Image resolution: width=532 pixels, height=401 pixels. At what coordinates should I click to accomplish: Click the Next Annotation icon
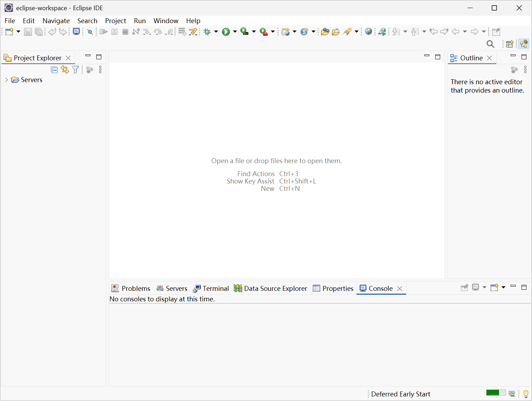point(396,32)
